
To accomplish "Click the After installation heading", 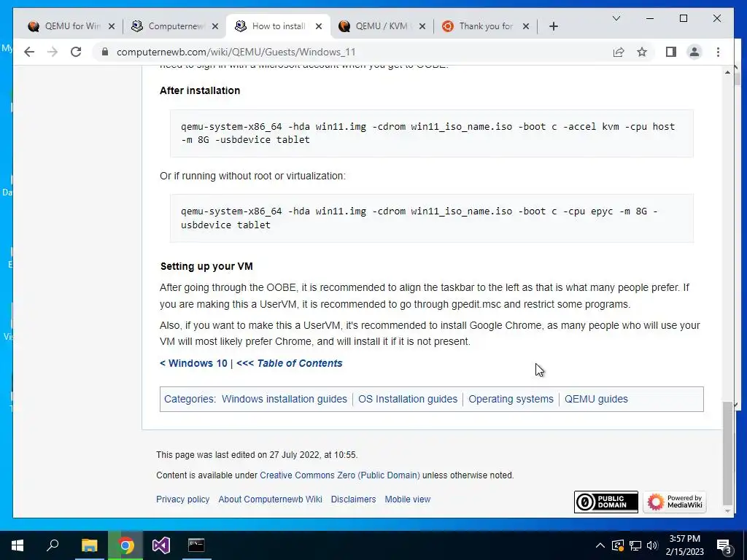I will 200,90.
